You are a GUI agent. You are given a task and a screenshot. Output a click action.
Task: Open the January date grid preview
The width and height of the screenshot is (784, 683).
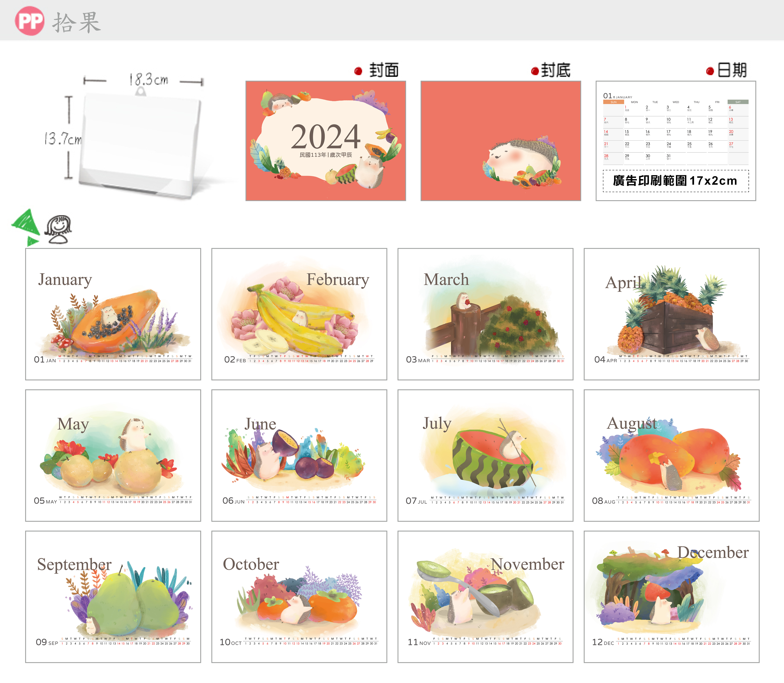pos(675,130)
